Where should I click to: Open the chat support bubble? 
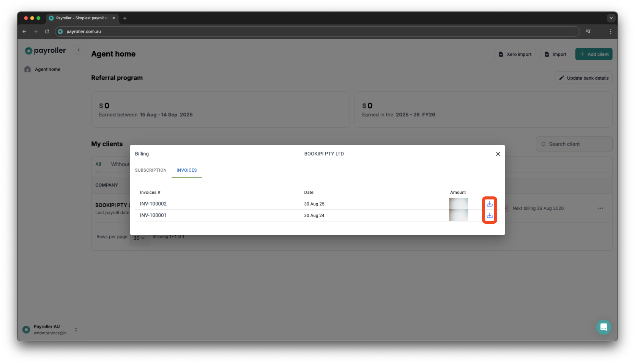tap(603, 327)
